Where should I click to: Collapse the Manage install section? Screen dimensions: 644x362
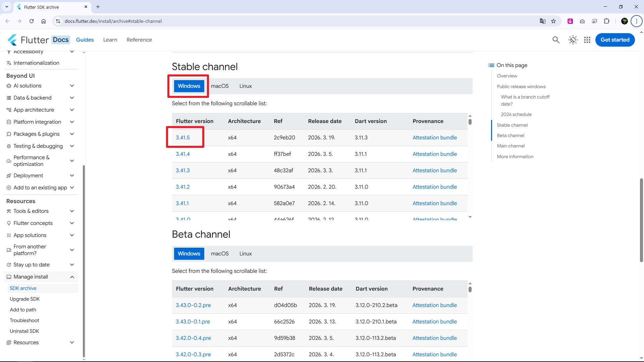click(72, 277)
